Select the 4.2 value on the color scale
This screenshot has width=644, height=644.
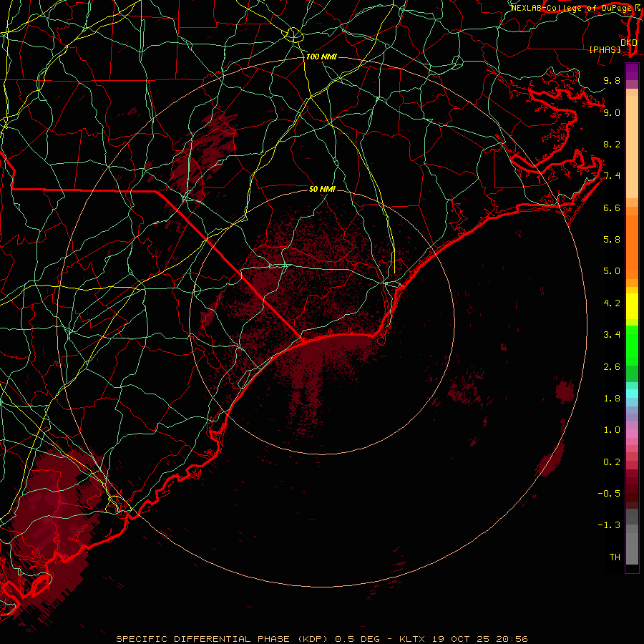(612, 303)
